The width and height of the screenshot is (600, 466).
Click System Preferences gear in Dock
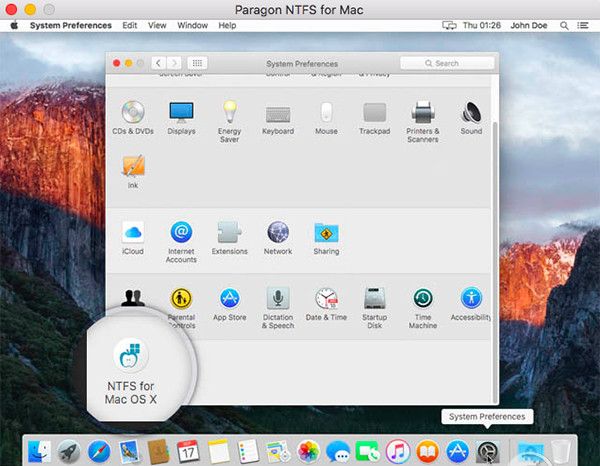[487, 451]
